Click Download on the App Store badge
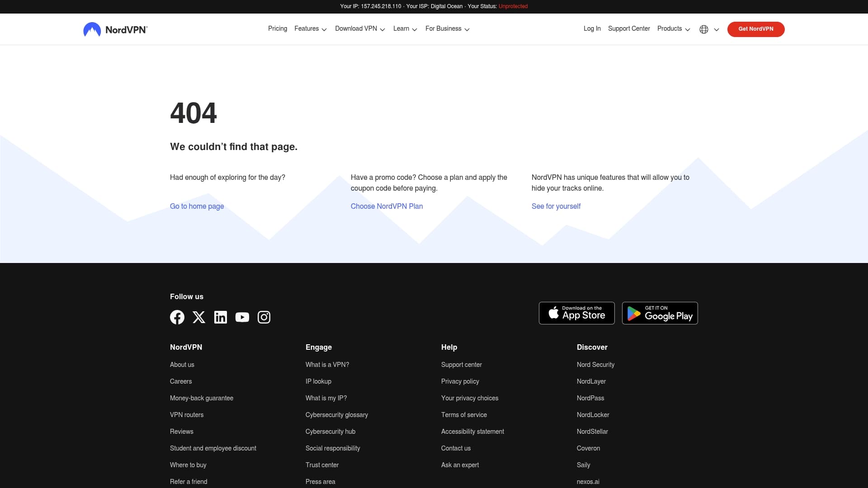The width and height of the screenshot is (868, 488). (577, 313)
